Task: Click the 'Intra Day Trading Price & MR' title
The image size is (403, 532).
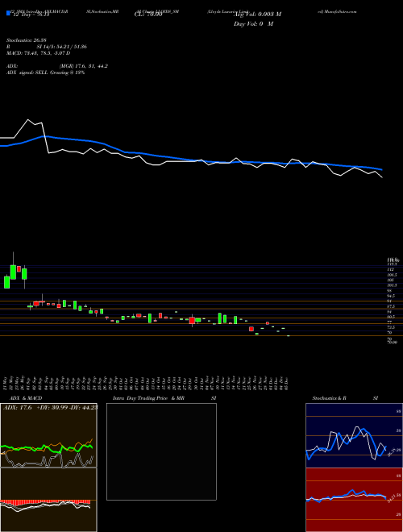Action: tap(150, 398)
